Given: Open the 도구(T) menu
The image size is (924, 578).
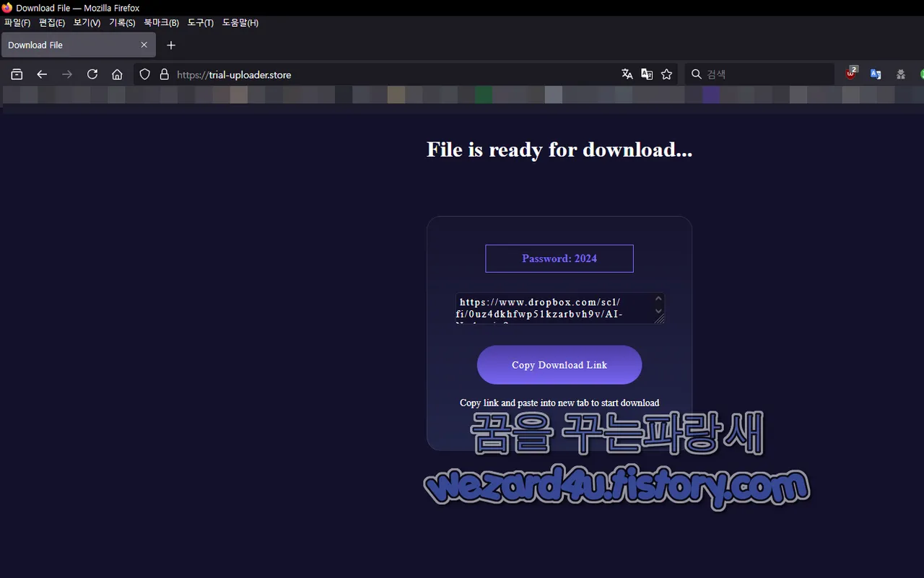Looking at the screenshot, I should (200, 22).
